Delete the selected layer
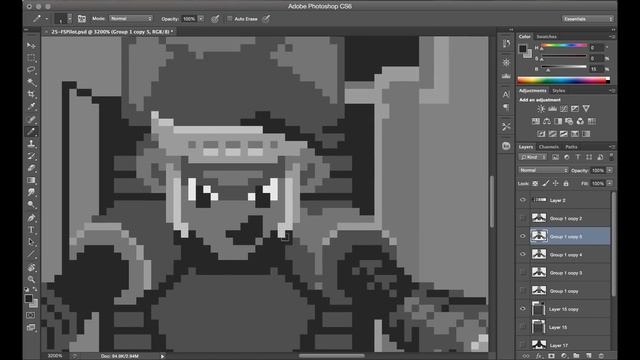This screenshot has height=360, width=640. pos(601,356)
